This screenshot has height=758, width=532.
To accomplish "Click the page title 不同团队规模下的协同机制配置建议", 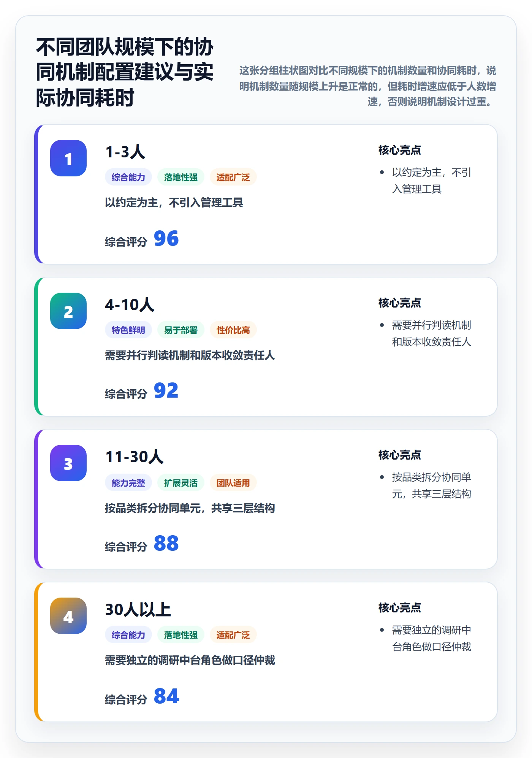I will coord(125,72).
